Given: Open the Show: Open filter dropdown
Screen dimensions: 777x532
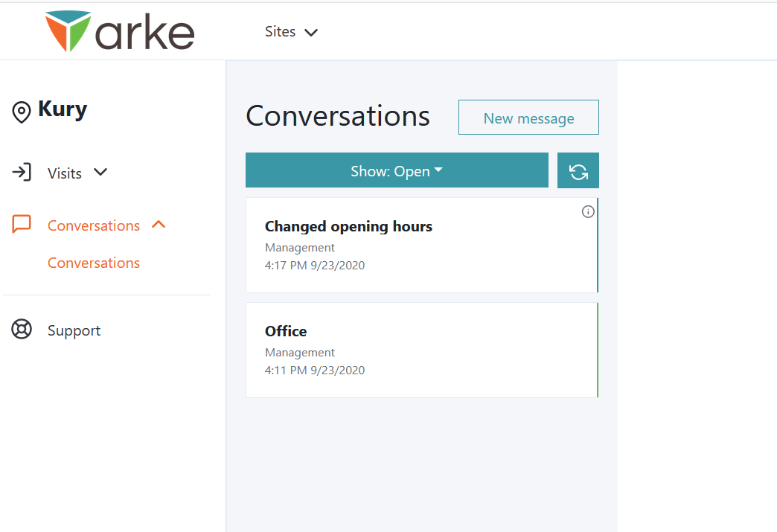Looking at the screenshot, I should point(397,170).
